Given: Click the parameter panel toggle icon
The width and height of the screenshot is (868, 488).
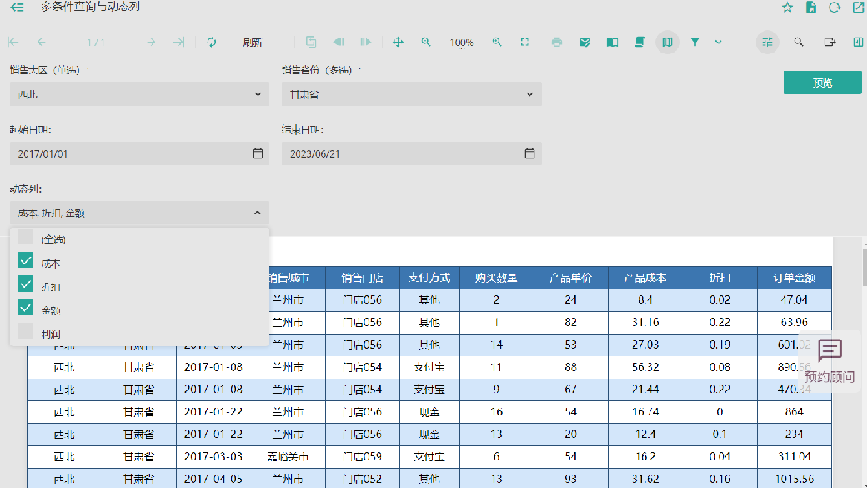Looking at the screenshot, I should [767, 42].
